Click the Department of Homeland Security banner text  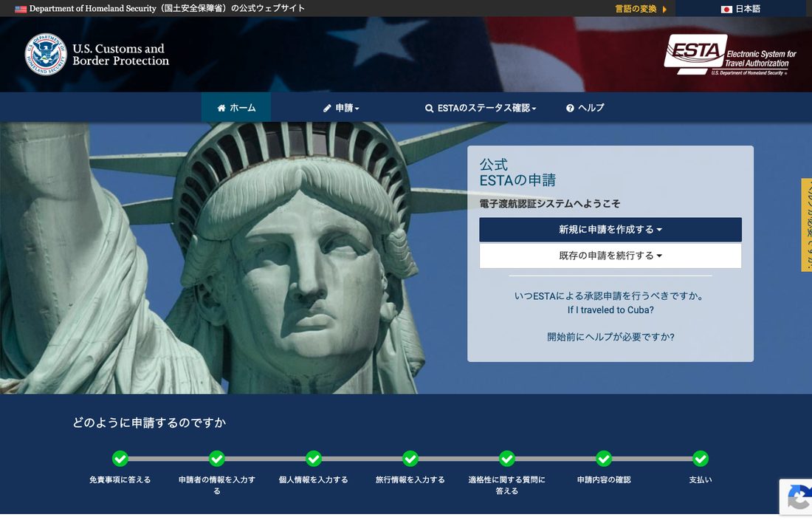point(167,9)
